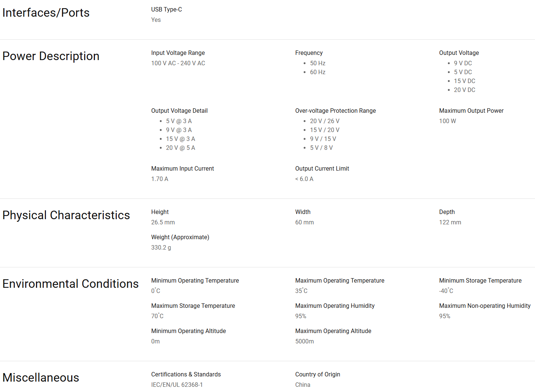This screenshot has height=392, width=535.
Task: Click the Maximum Operating Altitude label
Action: [333, 331]
